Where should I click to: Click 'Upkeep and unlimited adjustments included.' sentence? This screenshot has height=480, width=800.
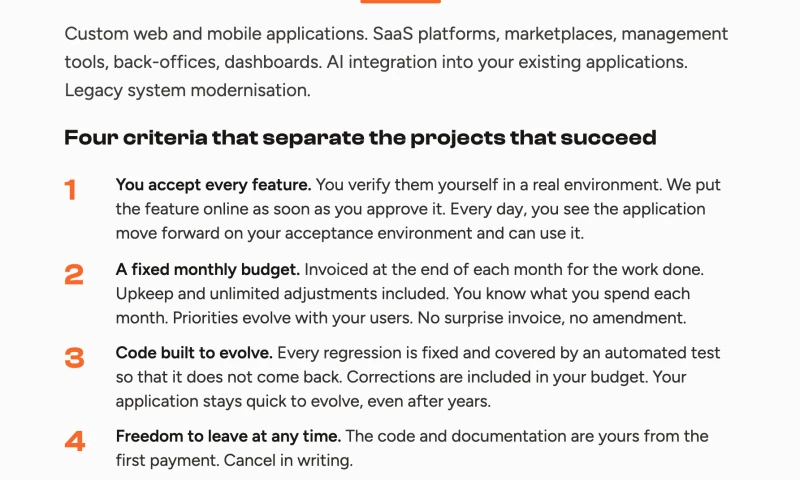click(x=282, y=294)
